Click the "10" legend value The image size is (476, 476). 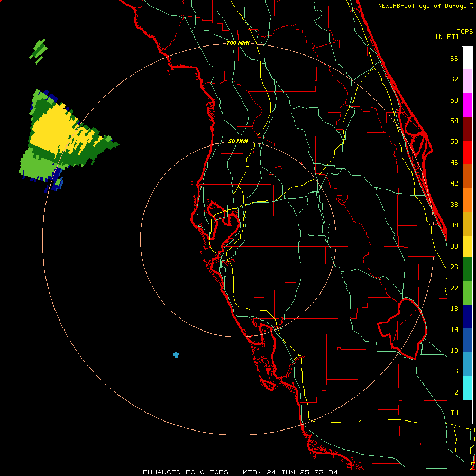[454, 350]
